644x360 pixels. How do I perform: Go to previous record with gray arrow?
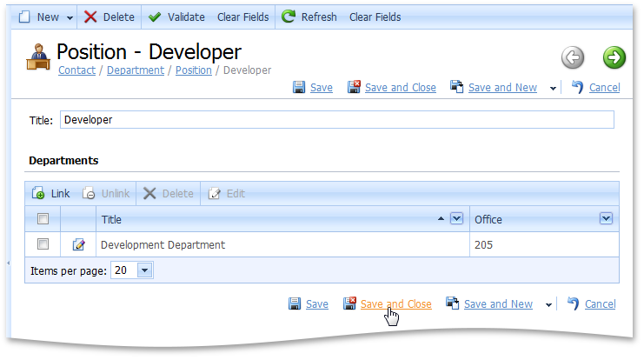[x=573, y=57]
